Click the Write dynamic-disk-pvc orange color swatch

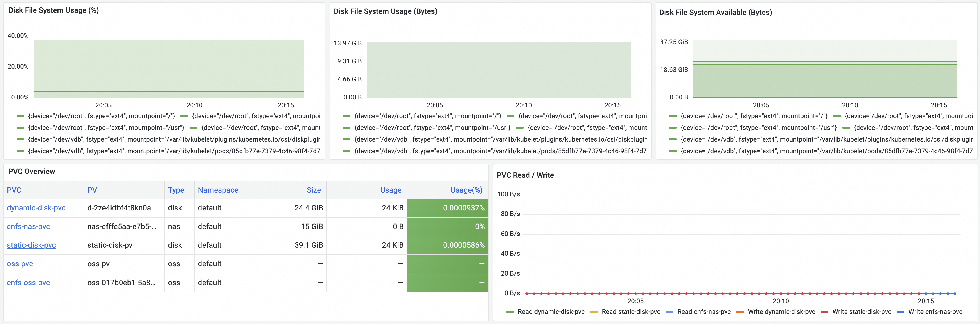click(x=740, y=312)
